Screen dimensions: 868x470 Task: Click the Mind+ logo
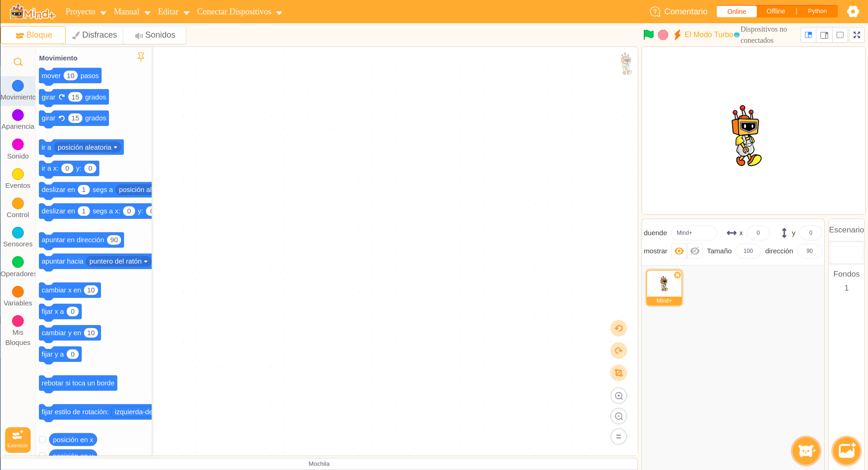(33, 12)
